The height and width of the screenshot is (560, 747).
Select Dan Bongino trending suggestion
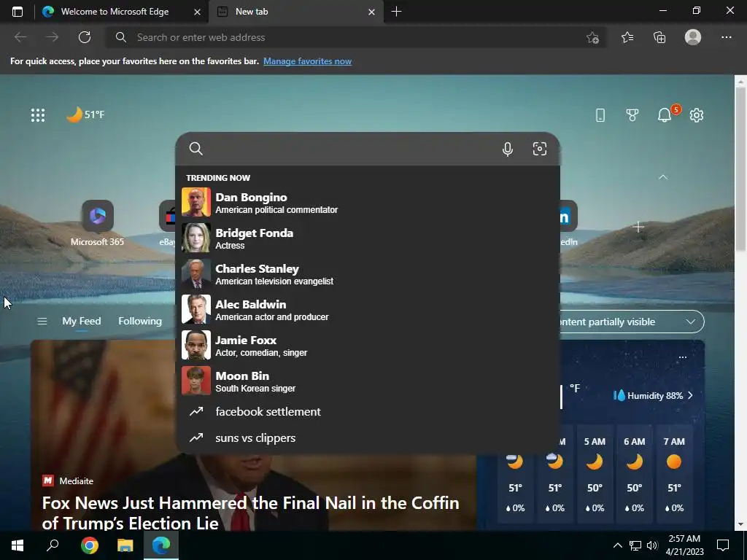click(368, 203)
